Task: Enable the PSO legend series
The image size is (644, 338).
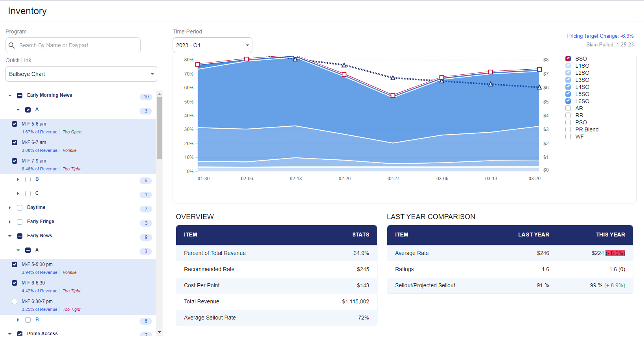Action: click(568, 122)
